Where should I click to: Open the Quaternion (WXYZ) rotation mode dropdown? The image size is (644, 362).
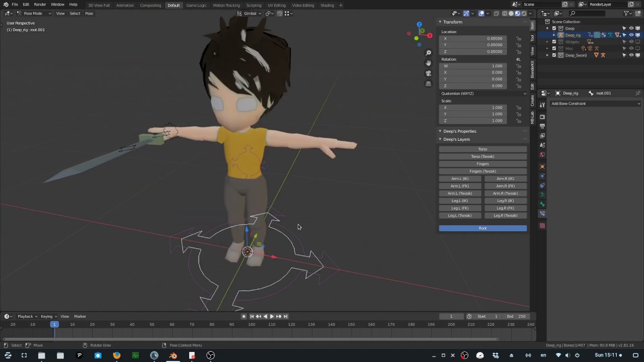[484, 94]
